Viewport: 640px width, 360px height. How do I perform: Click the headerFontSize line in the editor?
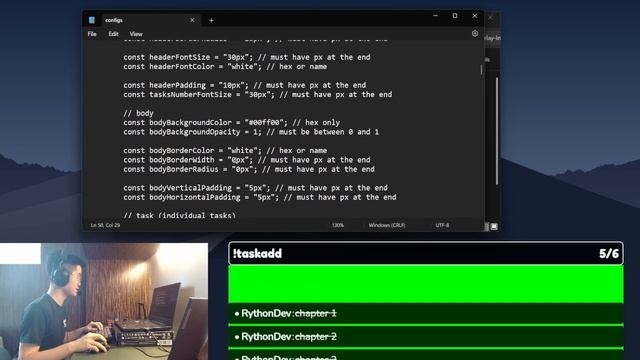[247, 57]
